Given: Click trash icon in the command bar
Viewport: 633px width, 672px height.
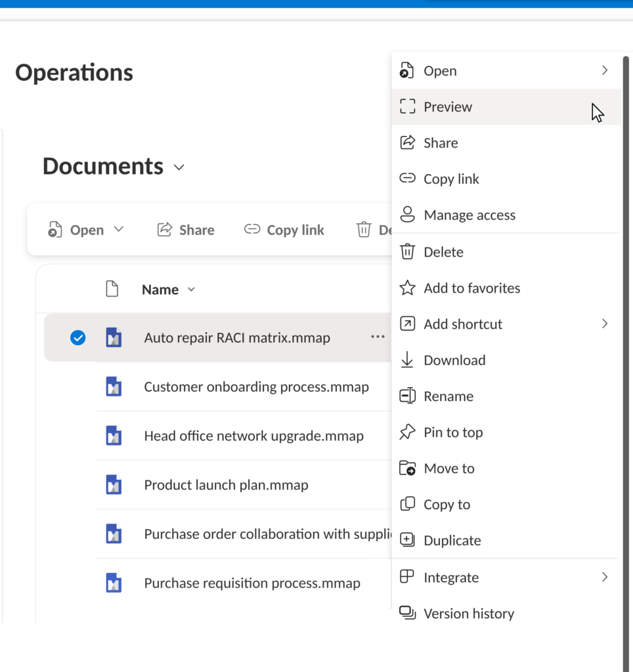Looking at the screenshot, I should point(364,229).
